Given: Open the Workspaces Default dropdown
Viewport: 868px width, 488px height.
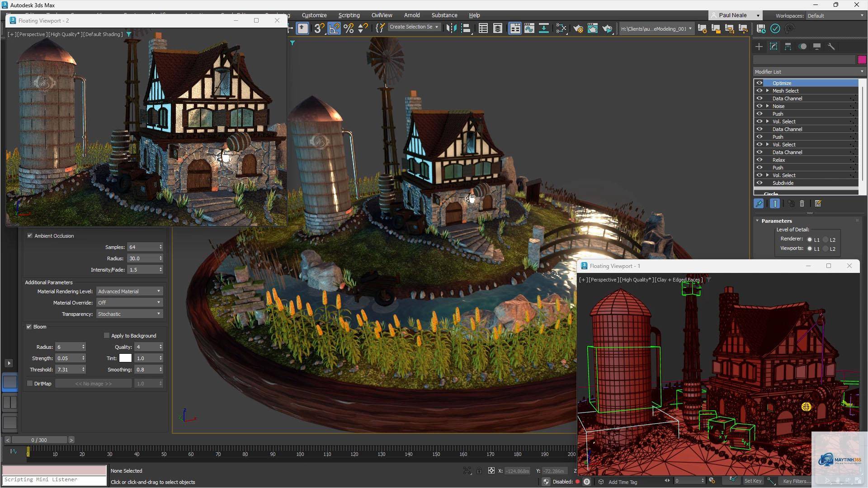Looking at the screenshot, I should pos(836,16).
